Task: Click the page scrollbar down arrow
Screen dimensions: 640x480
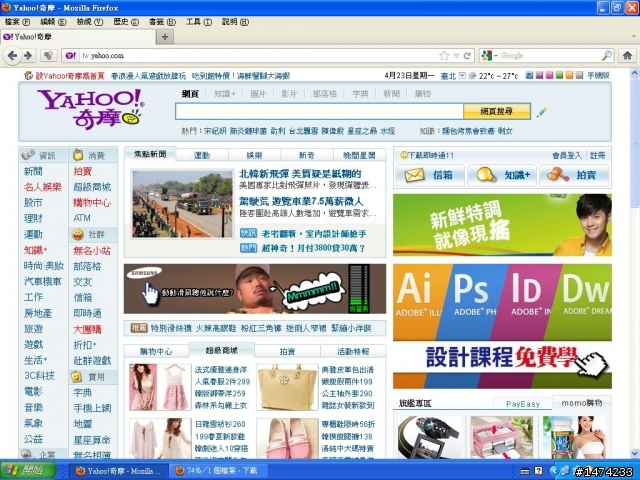Action: (x=635, y=453)
